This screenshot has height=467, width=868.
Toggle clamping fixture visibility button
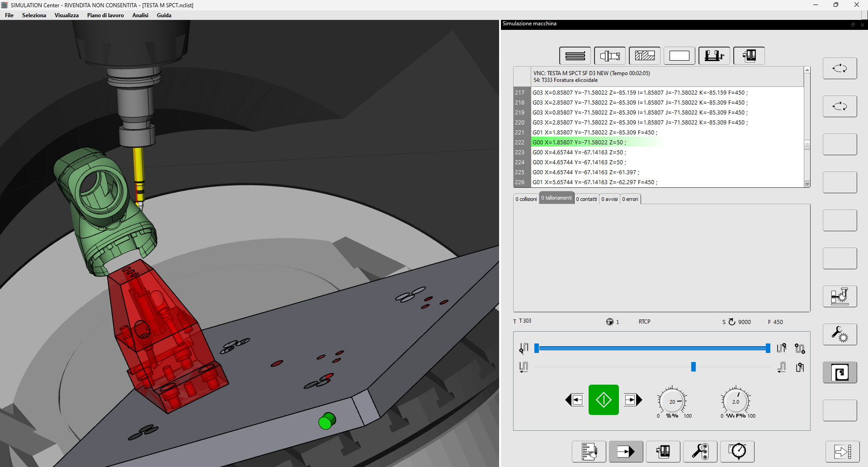tap(714, 56)
